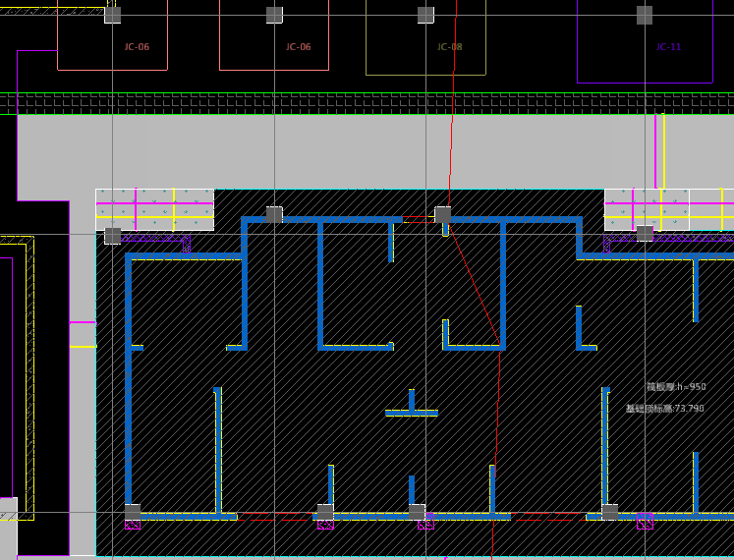Select gray column square atop JC-08 box

[425, 15]
